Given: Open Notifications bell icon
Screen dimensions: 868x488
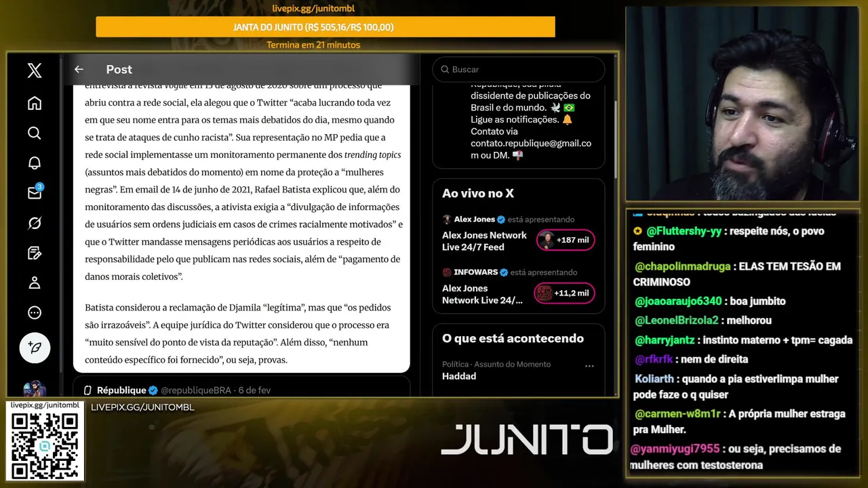Looking at the screenshot, I should [35, 163].
